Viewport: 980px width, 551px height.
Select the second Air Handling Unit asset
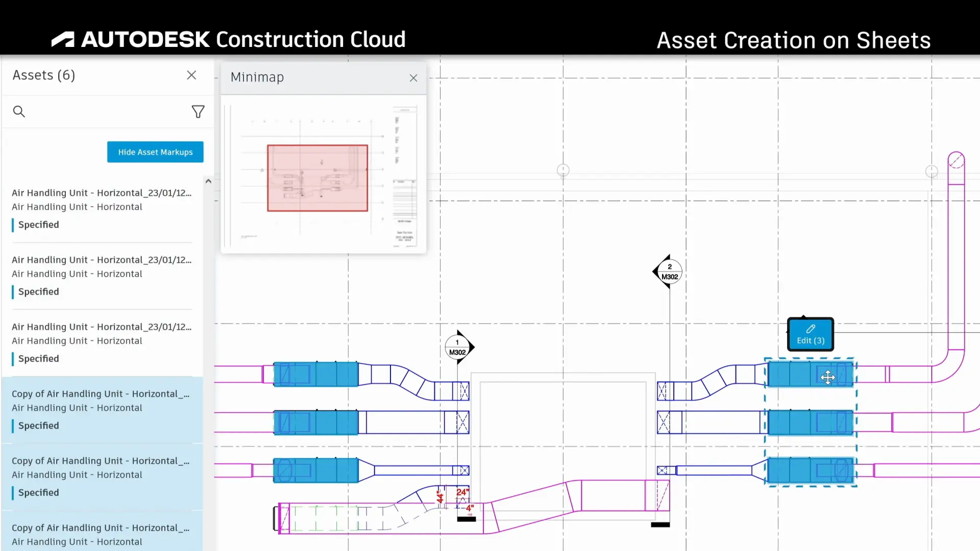pyautogui.click(x=102, y=275)
